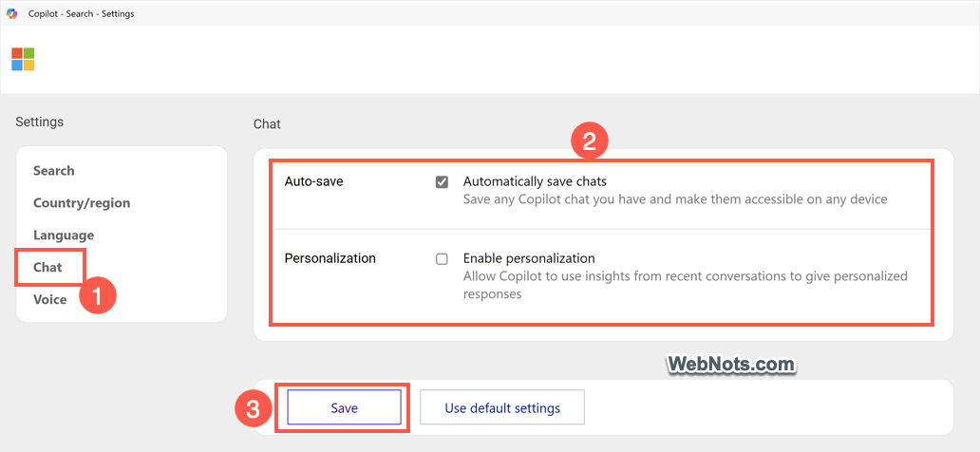This screenshot has height=452, width=980.
Task: Click 'Save any Copilot chat you have' description
Action: pos(675,199)
